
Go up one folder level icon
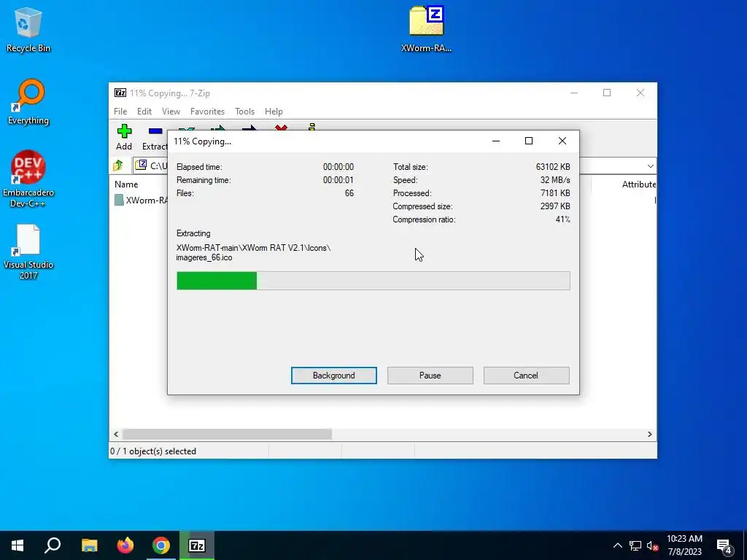pos(118,166)
